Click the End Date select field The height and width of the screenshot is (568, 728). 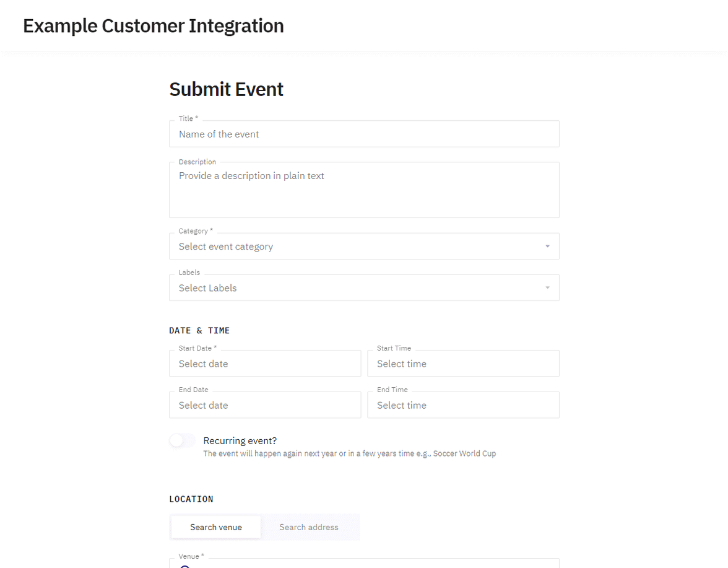point(265,405)
